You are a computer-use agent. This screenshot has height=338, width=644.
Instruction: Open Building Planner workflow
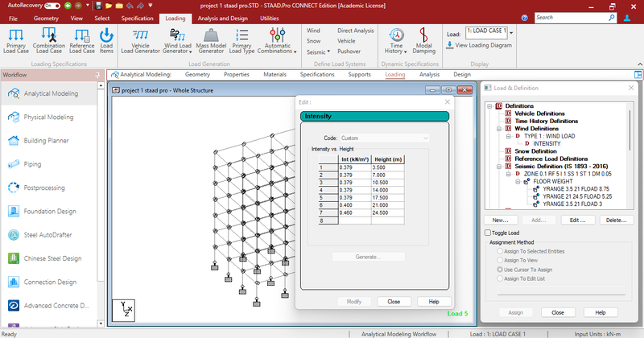[x=48, y=141]
